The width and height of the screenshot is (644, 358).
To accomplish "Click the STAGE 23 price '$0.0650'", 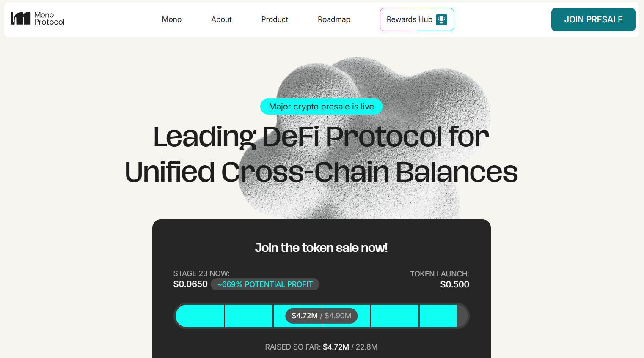I will 190,284.
